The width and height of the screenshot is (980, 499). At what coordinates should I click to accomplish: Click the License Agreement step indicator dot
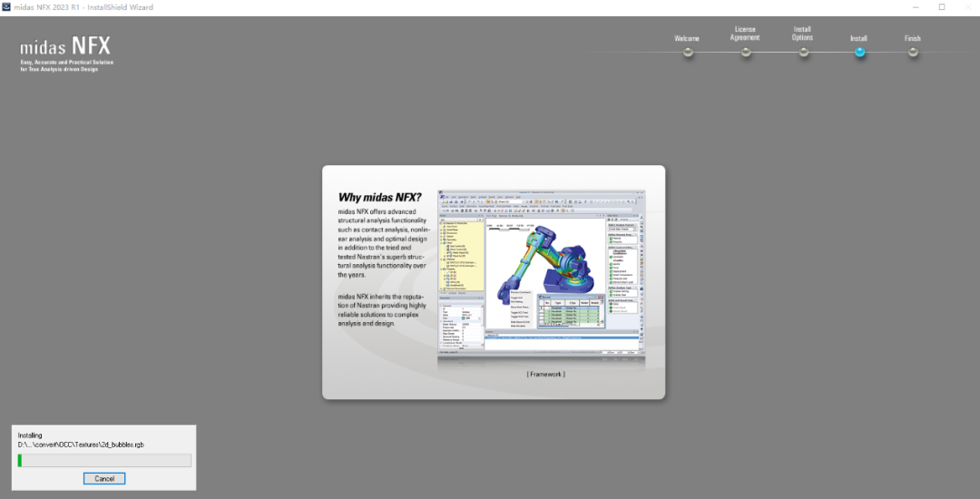click(x=746, y=53)
